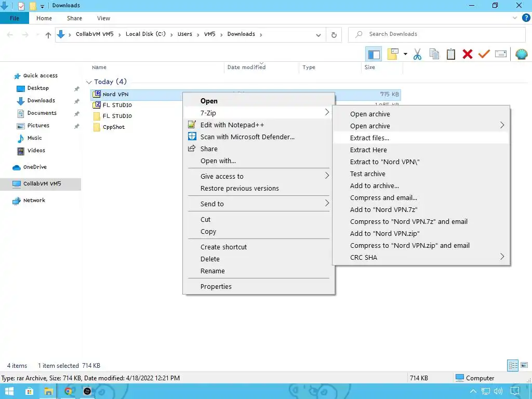This screenshot has width=532, height=399.
Task: Select Network in the navigation pane
Action: tap(34, 200)
